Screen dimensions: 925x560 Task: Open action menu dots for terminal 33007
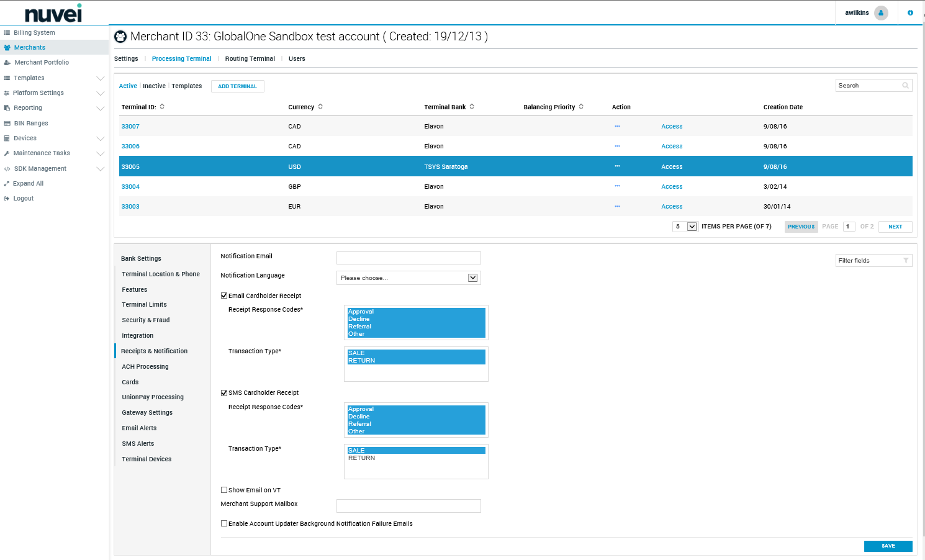pos(617,127)
